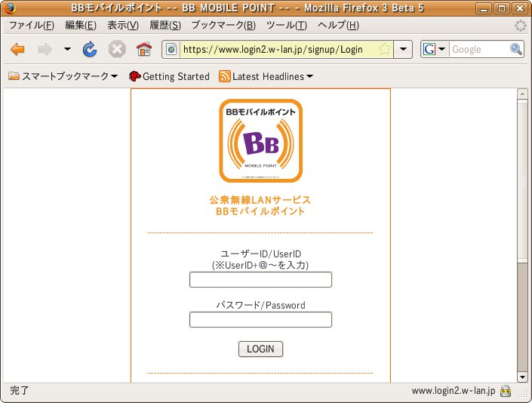Open the Getting Started bookmark
This screenshot has height=403, width=532.
click(169, 76)
